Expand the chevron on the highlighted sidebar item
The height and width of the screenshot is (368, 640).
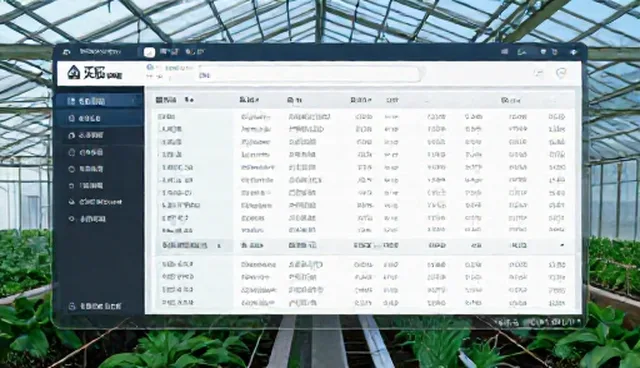(x=133, y=101)
